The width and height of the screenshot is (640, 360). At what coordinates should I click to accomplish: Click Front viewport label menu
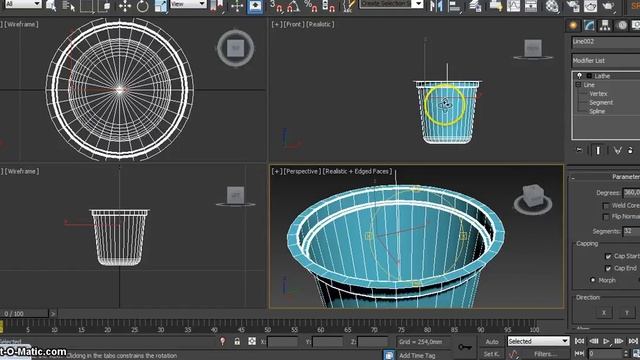[293, 24]
